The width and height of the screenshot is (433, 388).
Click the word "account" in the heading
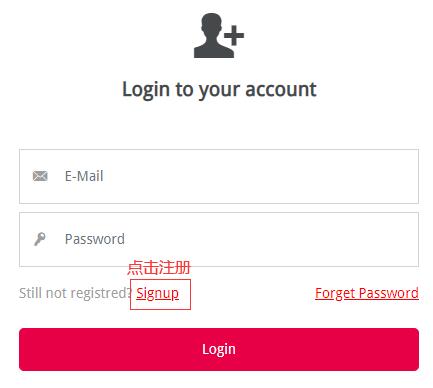(x=281, y=89)
